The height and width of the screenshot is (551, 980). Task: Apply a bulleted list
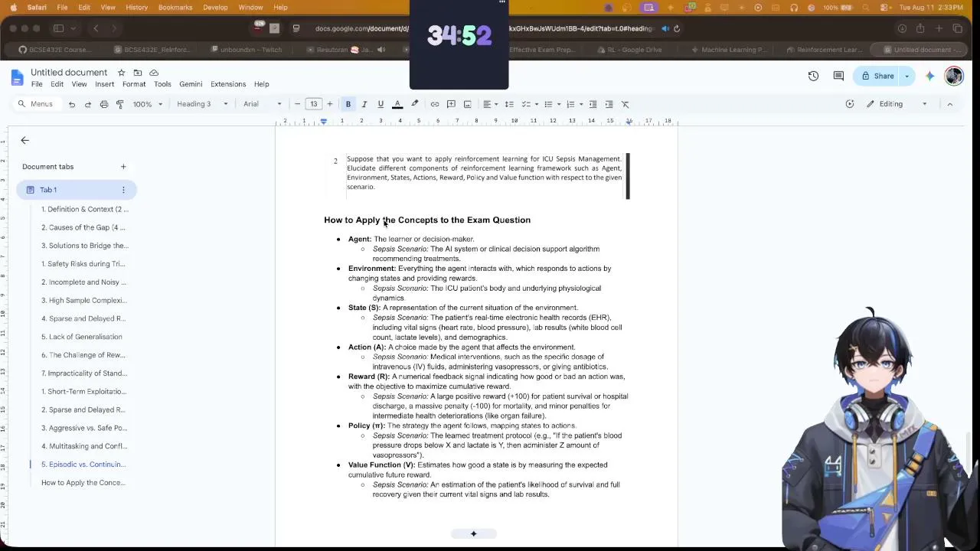coord(548,104)
